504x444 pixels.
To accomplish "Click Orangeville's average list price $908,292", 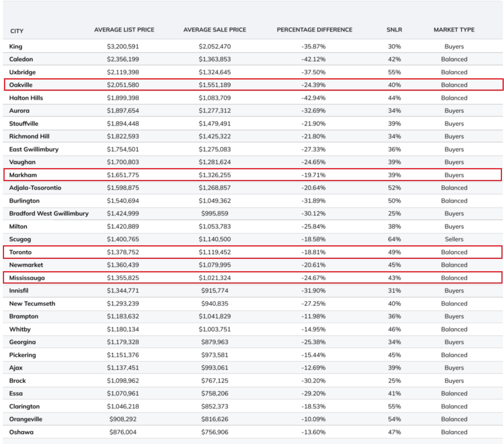I will tap(123, 419).
